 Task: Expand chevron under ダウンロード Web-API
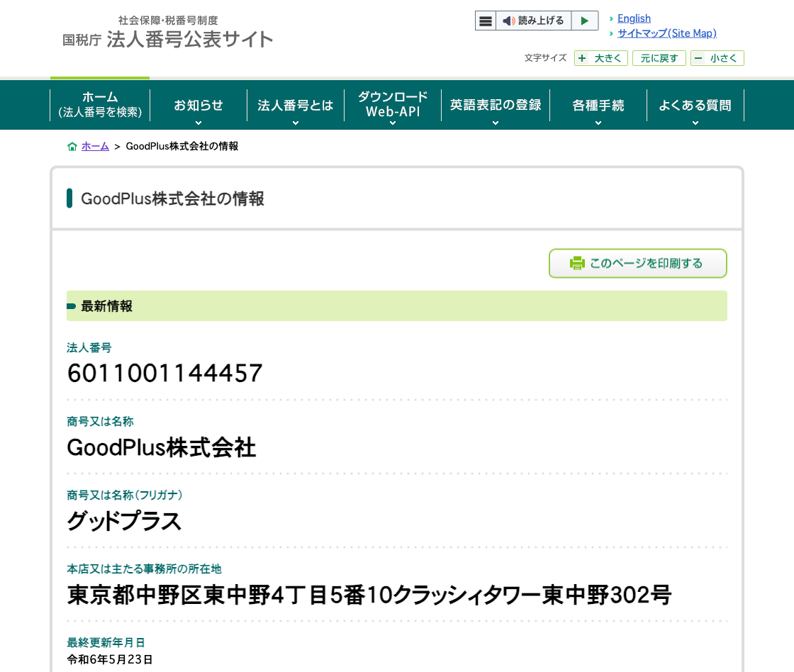[x=393, y=123]
